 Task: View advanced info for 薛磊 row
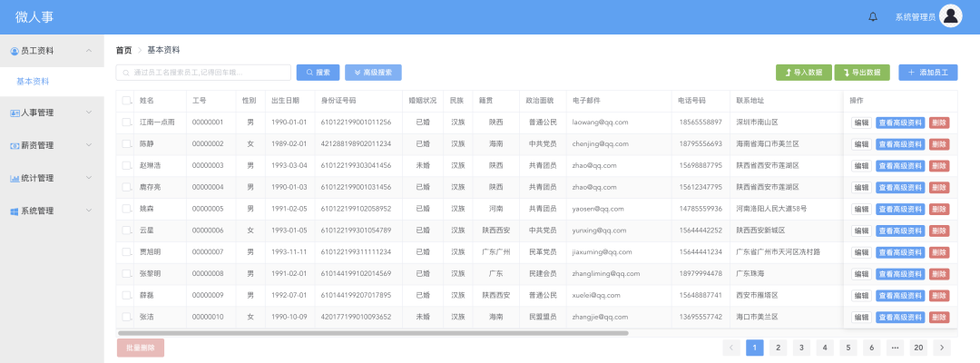pos(900,296)
